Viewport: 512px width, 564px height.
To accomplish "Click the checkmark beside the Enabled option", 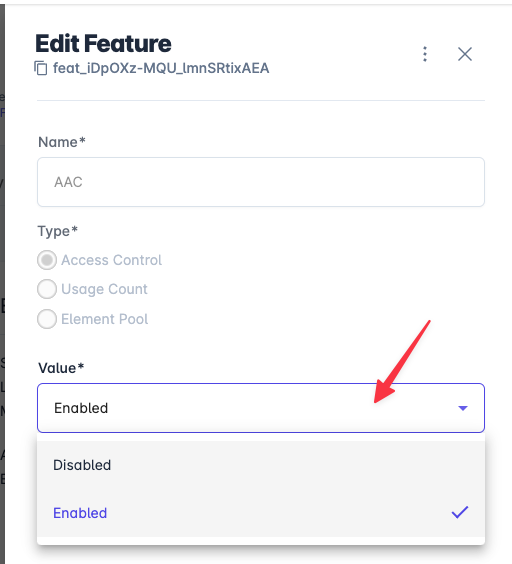I will (460, 512).
